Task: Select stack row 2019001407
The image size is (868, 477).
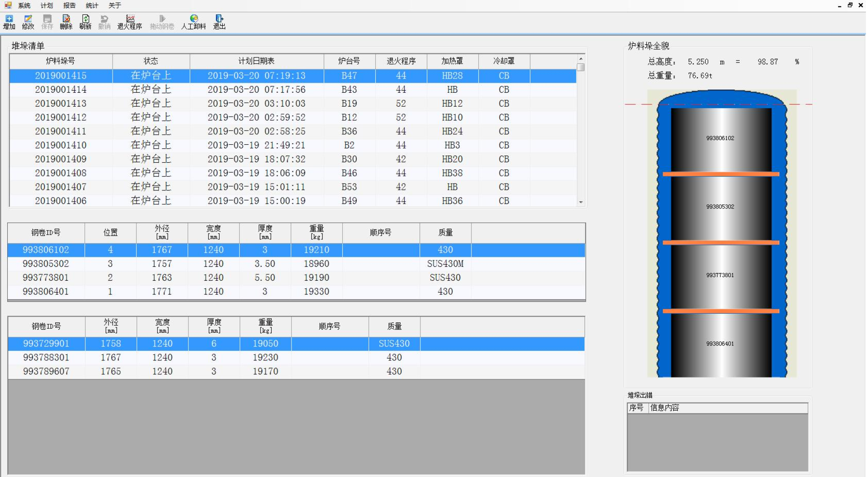Action: pos(292,187)
